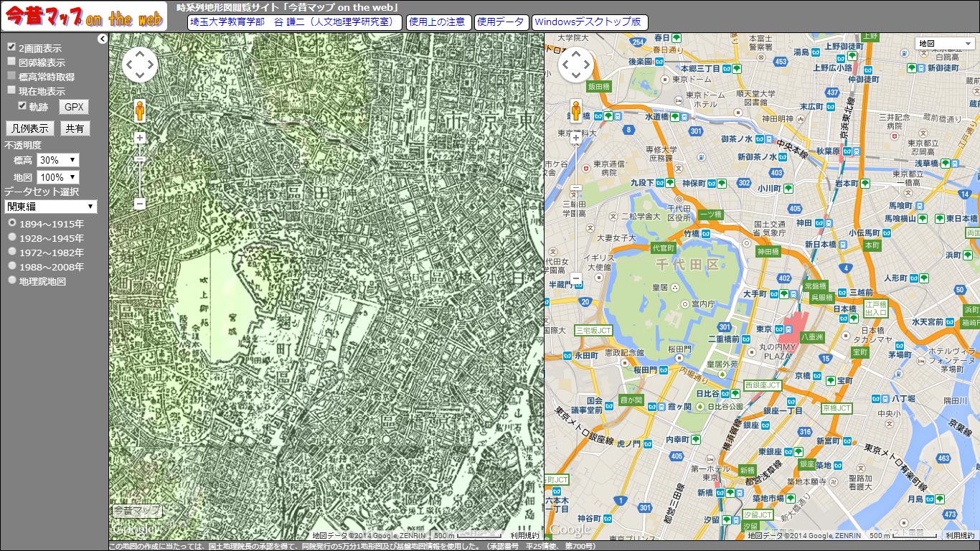Pan the historical map left
Viewport: 980px width, 551px height.
click(128, 65)
